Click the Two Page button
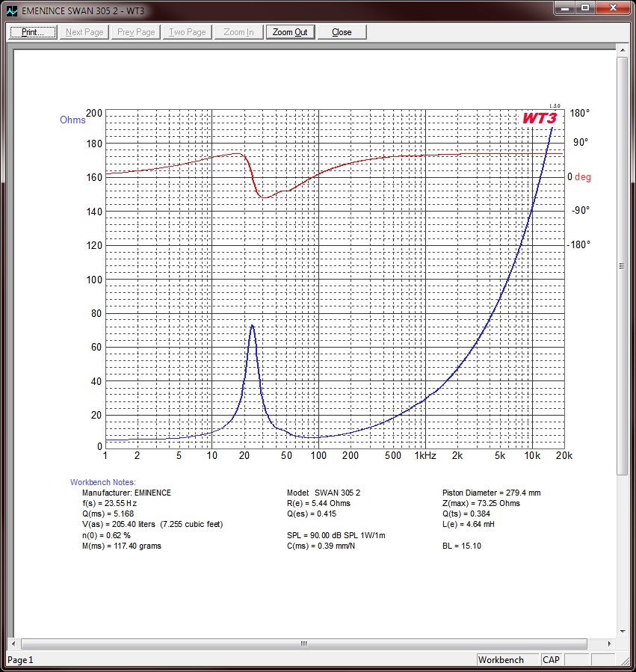Viewport: 636px width, 672px height. [x=188, y=32]
